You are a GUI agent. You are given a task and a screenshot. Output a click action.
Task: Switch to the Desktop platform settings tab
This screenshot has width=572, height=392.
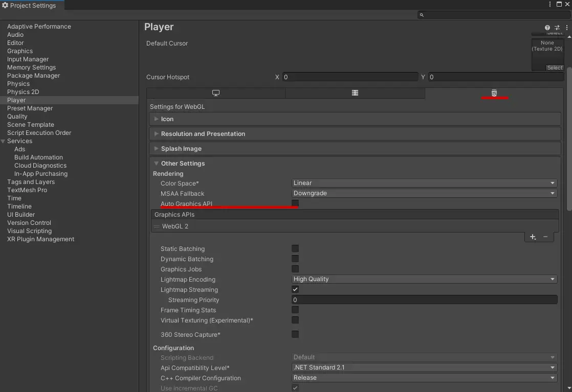pyautogui.click(x=216, y=93)
